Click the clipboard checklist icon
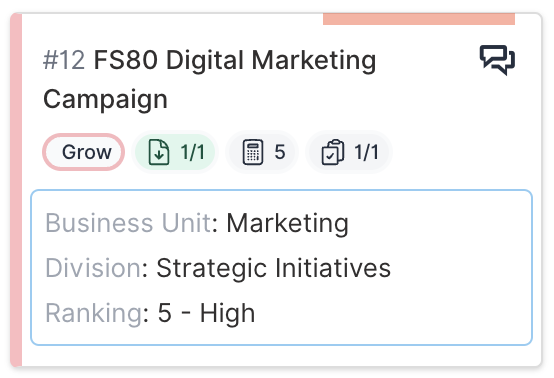 click(x=332, y=152)
